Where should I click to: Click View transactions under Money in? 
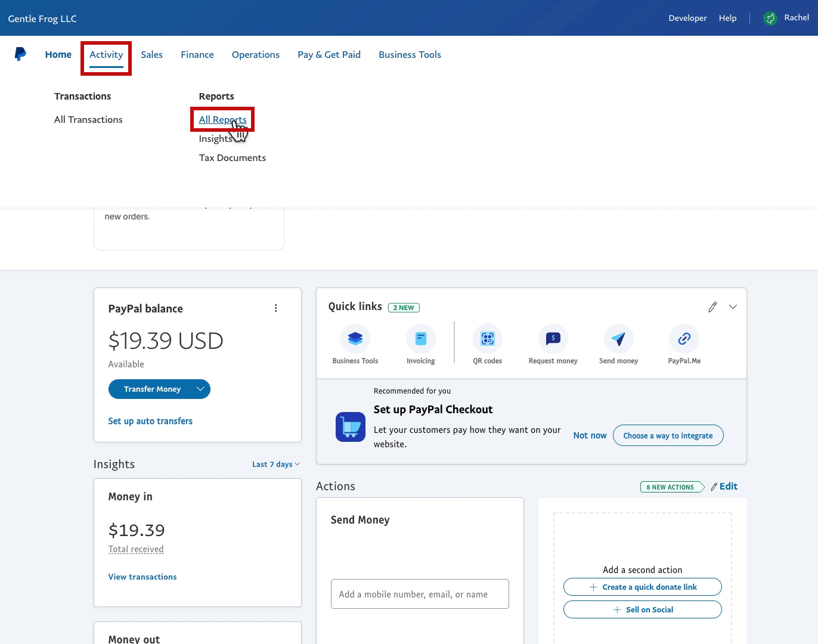click(x=142, y=577)
